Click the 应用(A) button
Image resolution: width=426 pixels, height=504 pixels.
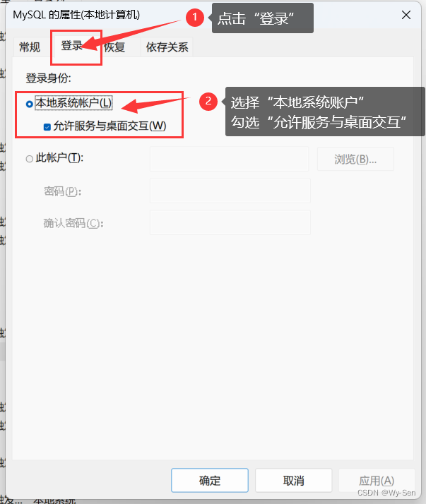point(377,480)
